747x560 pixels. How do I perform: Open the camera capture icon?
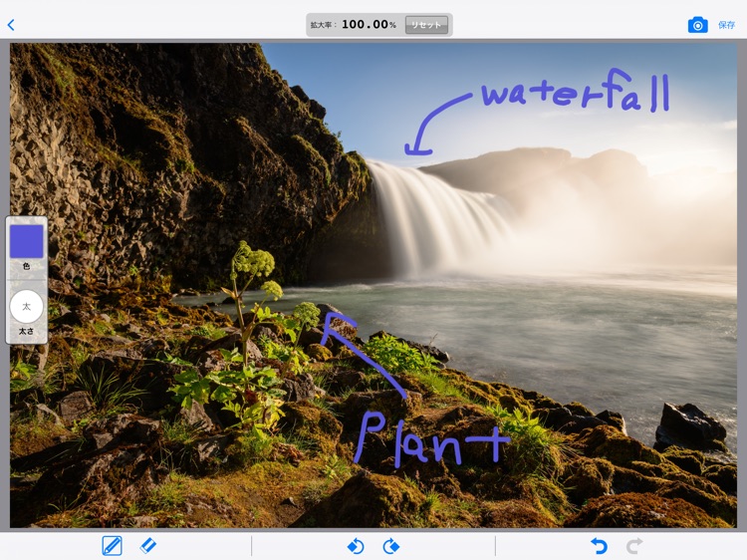[697, 25]
